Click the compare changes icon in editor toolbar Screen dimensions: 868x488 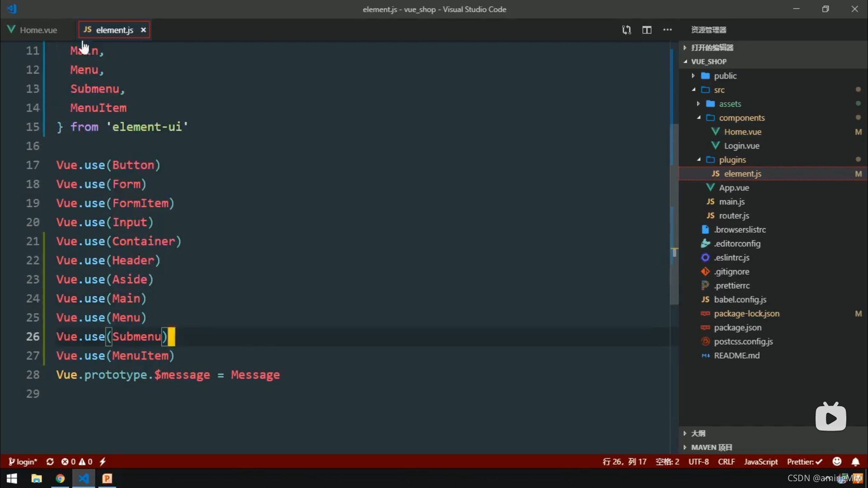[626, 30]
